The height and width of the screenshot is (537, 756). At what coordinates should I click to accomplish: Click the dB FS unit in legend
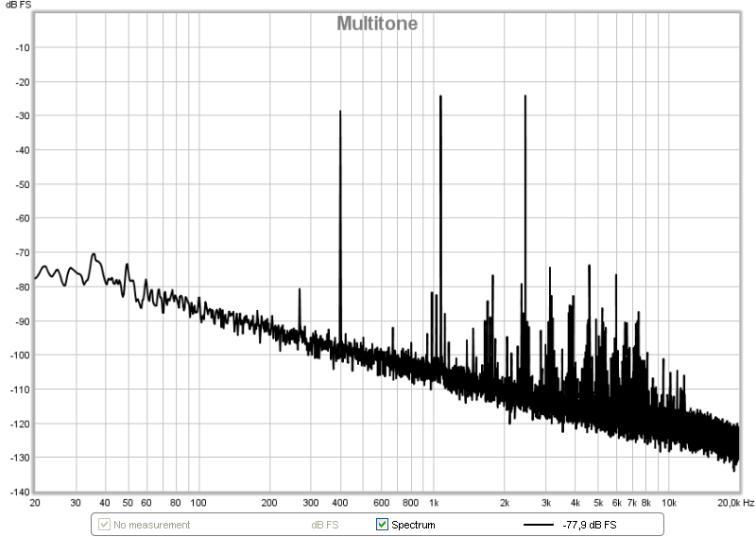point(325,525)
